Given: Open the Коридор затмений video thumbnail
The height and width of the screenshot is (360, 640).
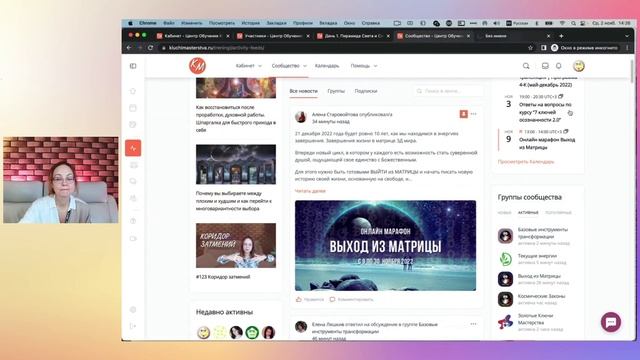Looking at the screenshot, I should click(x=236, y=245).
